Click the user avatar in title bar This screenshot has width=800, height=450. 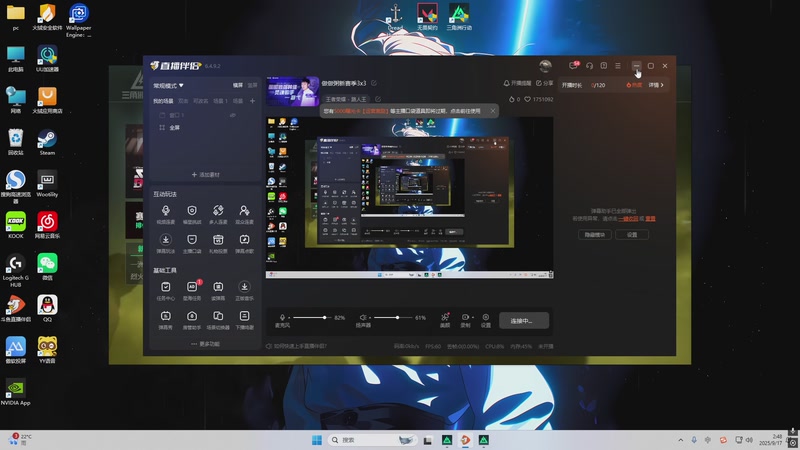click(x=545, y=65)
